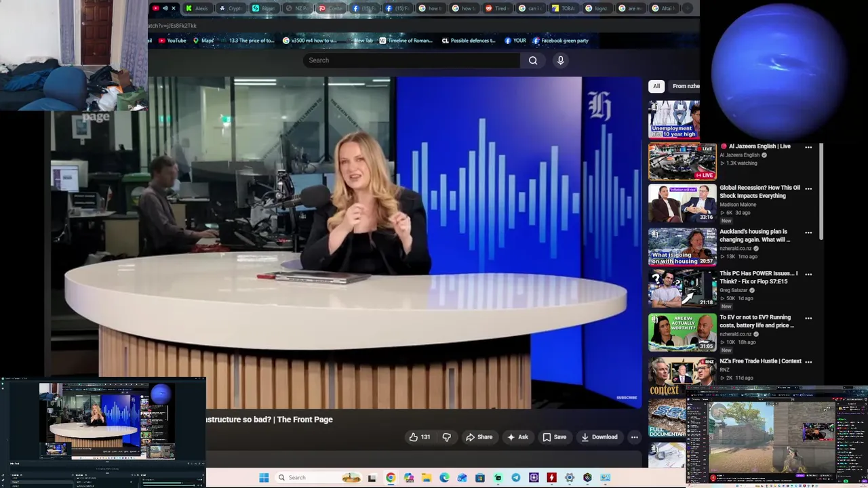Open To EV or not to EV thumbnail

coord(682,332)
